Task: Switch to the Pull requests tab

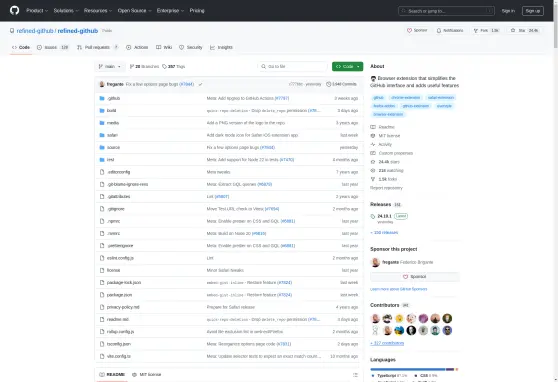Action: click(98, 47)
